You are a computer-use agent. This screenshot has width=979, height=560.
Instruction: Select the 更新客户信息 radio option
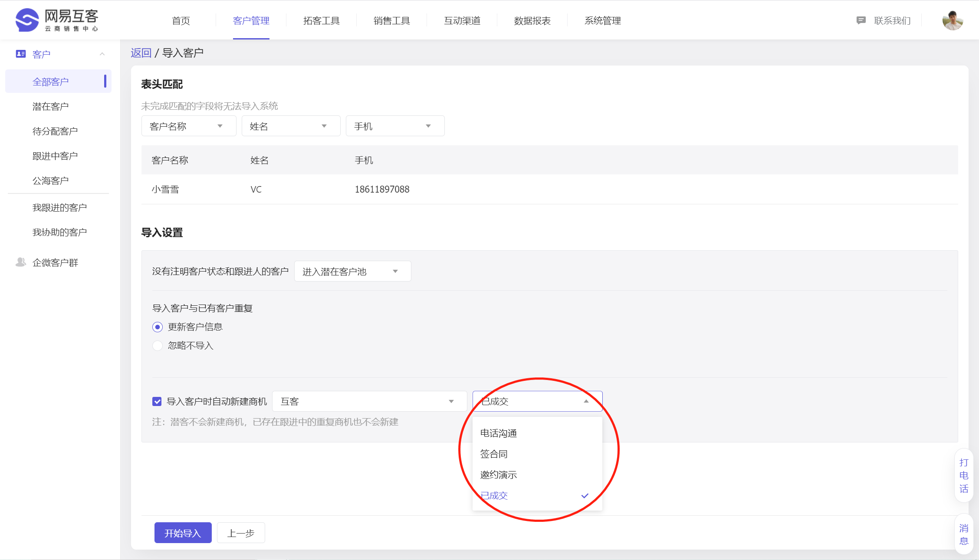[x=158, y=327]
